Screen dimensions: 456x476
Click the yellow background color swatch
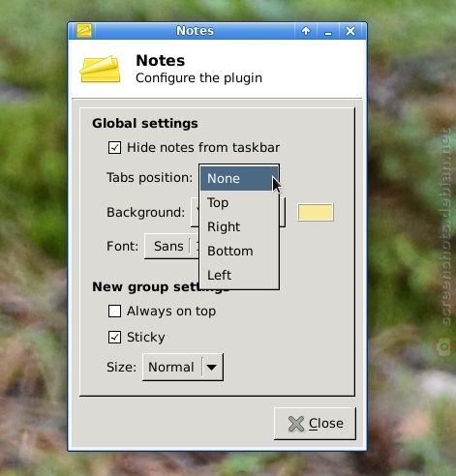[316, 212]
